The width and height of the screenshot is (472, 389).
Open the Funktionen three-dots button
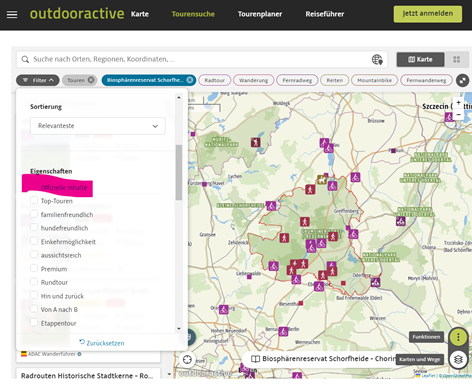pyautogui.click(x=458, y=337)
